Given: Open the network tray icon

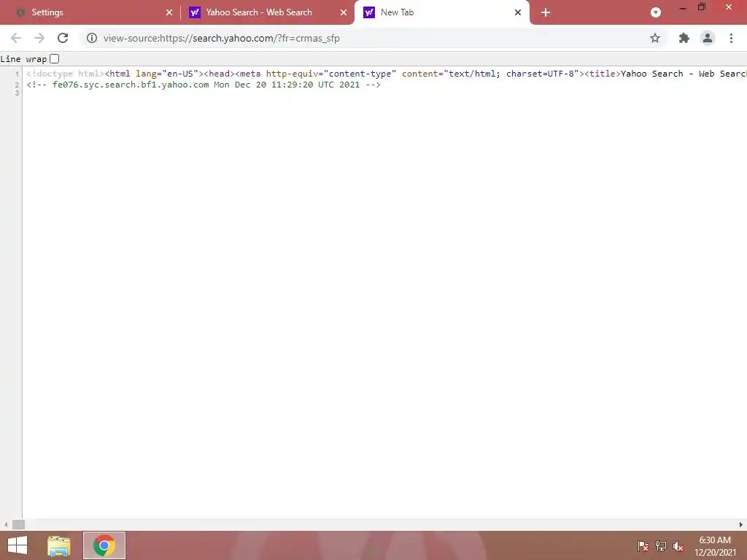Looking at the screenshot, I should point(661,545).
